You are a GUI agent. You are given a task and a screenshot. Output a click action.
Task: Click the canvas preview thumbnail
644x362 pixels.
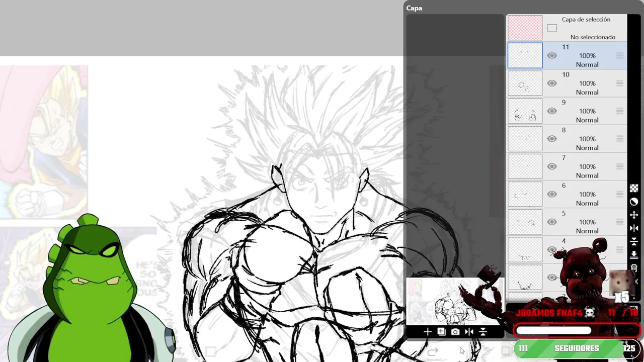pyautogui.click(x=455, y=302)
